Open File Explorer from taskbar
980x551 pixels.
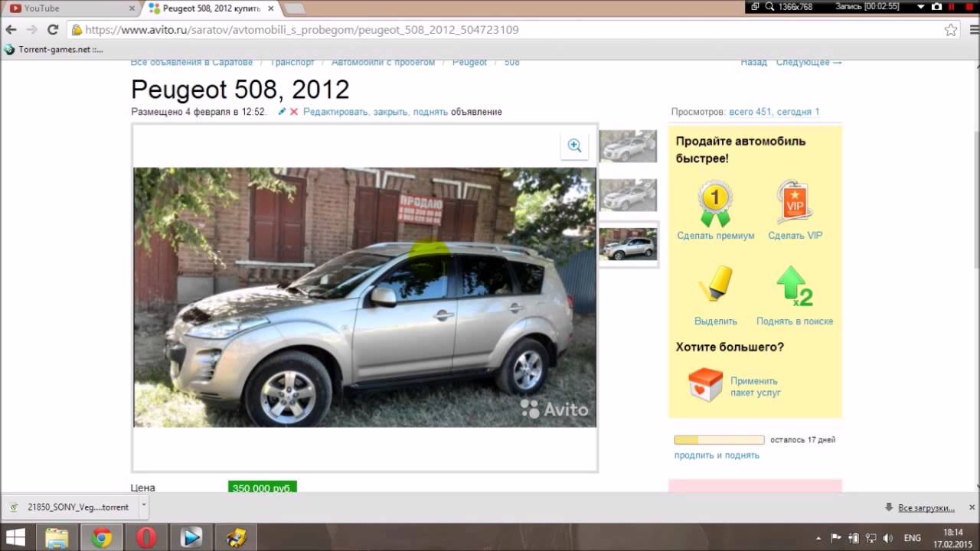click(57, 538)
